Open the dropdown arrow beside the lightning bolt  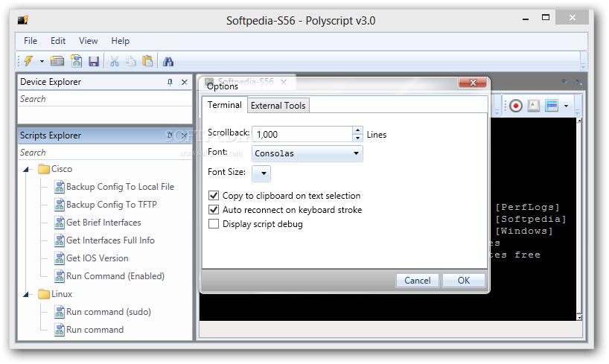point(42,61)
